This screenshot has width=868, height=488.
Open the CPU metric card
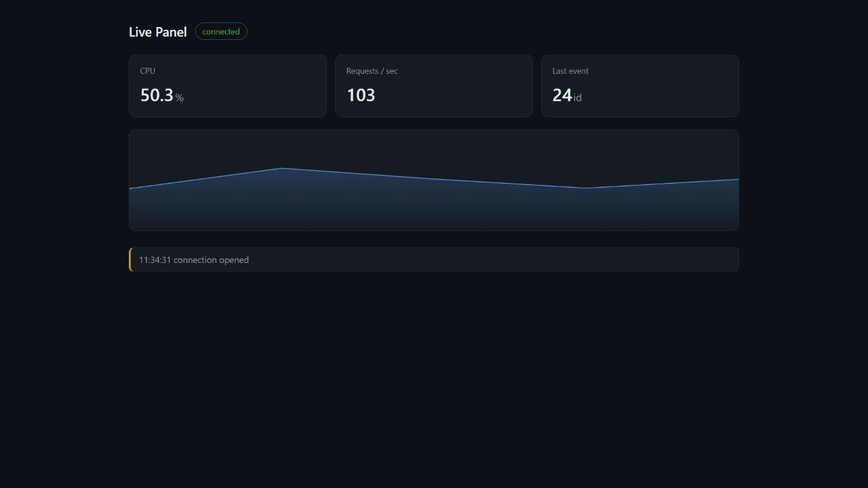pos(228,86)
